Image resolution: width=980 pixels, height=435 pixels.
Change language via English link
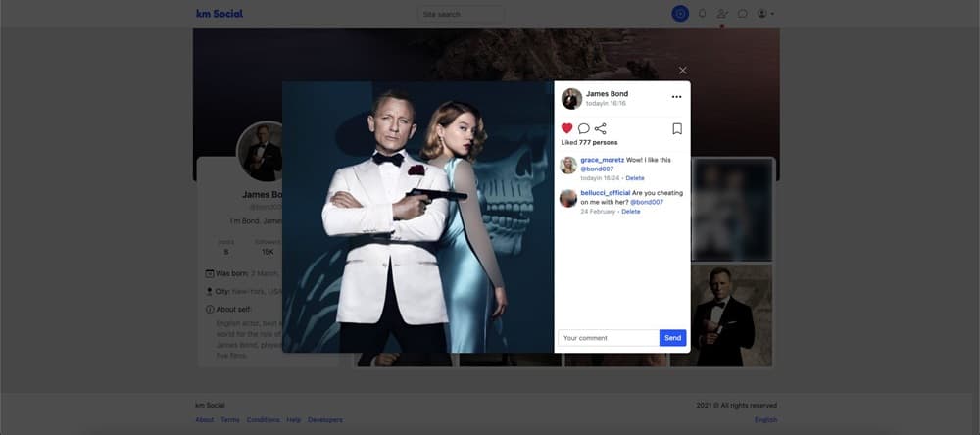tap(765, 420)
